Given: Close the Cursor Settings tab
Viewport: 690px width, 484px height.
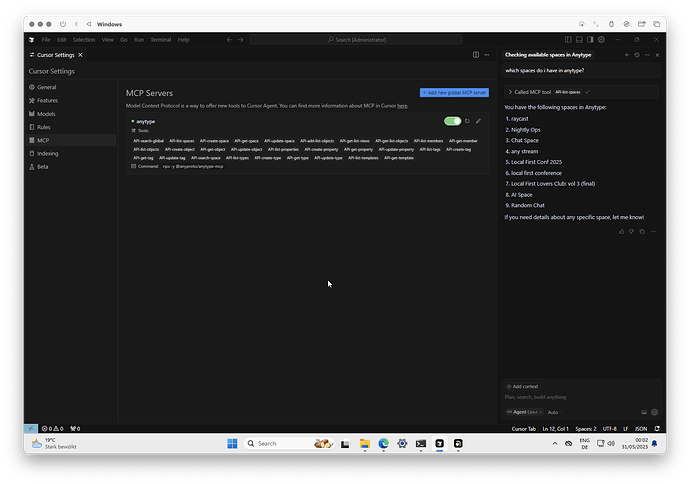Looking at the screenshot, I should pyautogui.click(x=80, y=55).
